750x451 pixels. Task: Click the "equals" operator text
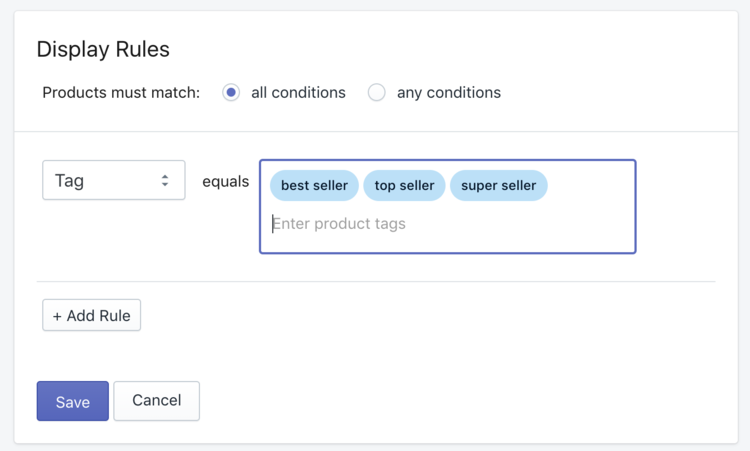click(x=225, y=182)
